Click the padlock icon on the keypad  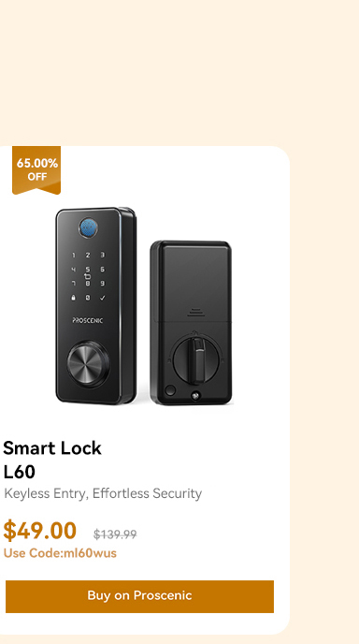pyautogui.click(x=74, y=298)
